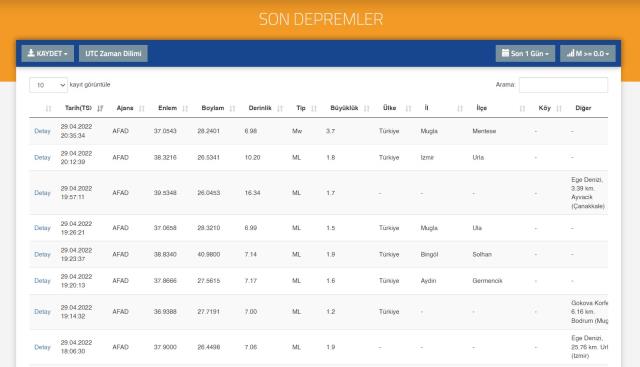Select depth value 16.34
This screenshot has width=640, height=367.
pos(252,193)
